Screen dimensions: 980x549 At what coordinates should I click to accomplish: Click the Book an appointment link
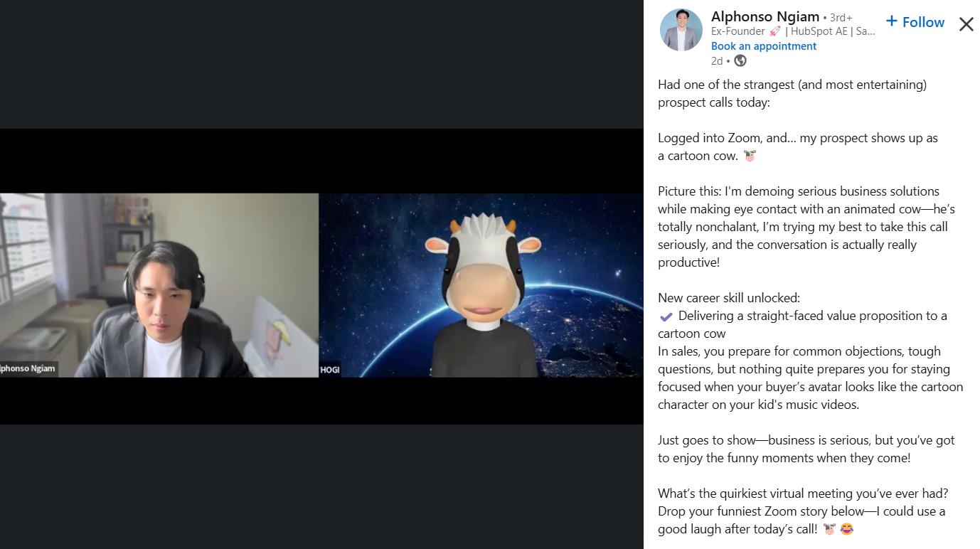764,46
